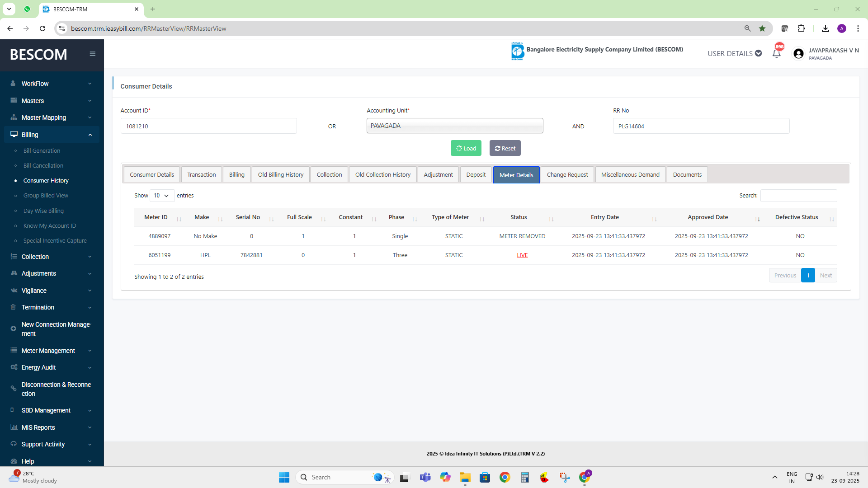
Task: Open the show entries count dropdown
Action: pos(161,196)
